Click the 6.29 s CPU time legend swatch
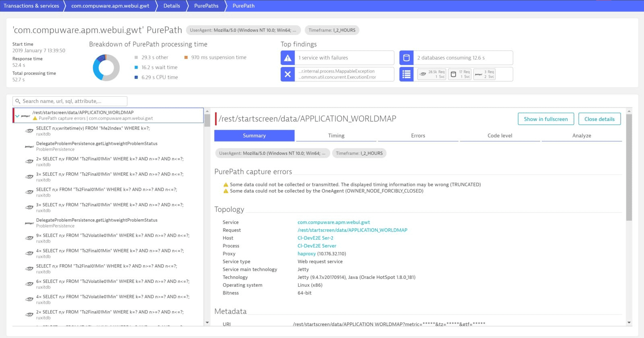644x338 pixels. click(x=136, y=77)
